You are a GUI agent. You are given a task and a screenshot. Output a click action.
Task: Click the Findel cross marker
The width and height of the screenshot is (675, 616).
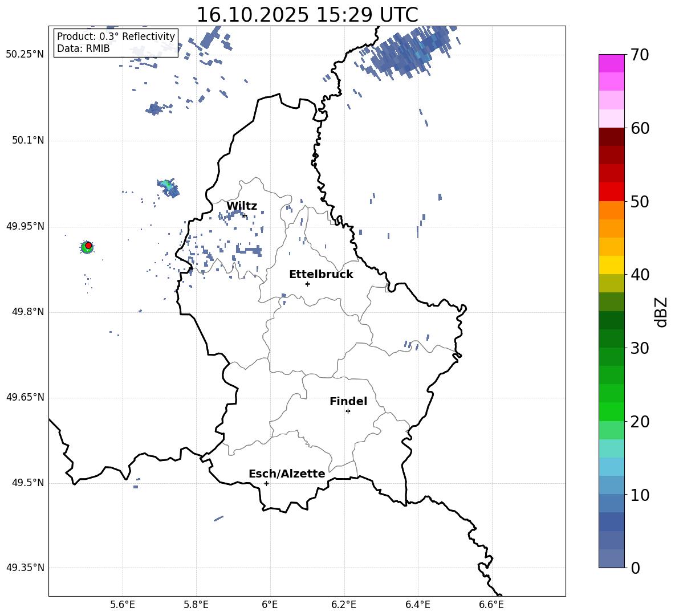[x=348, y=411]
